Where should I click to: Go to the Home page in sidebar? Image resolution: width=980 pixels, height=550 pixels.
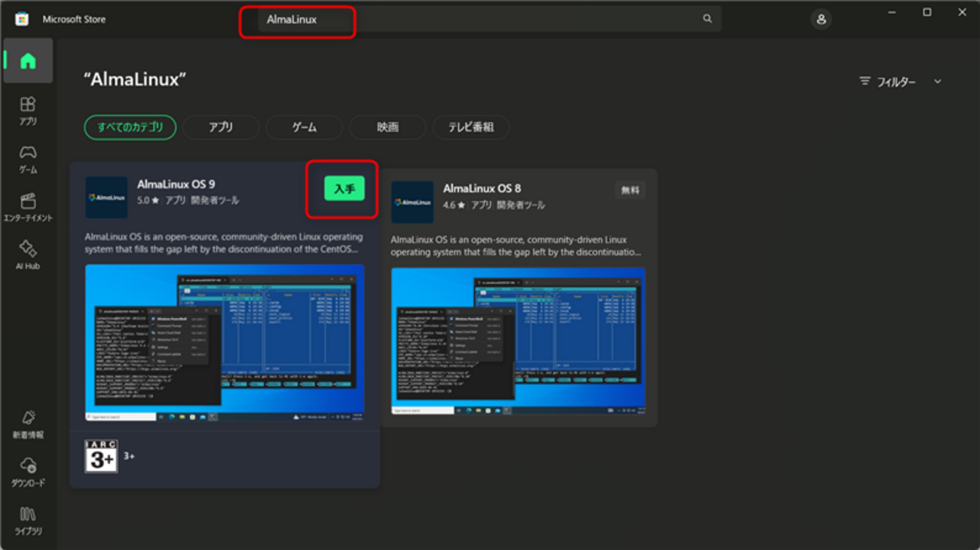[28, 61]
